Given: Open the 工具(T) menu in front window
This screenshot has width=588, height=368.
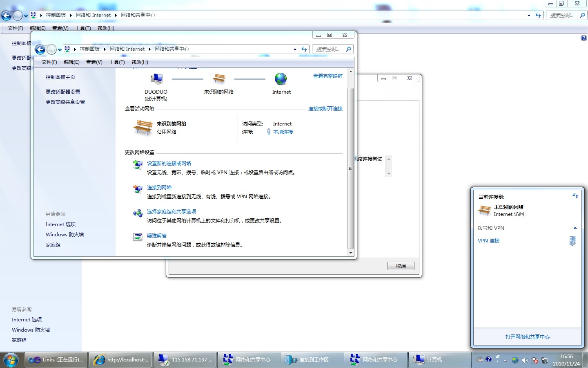Looking at the screenshot, I should 117,62.
